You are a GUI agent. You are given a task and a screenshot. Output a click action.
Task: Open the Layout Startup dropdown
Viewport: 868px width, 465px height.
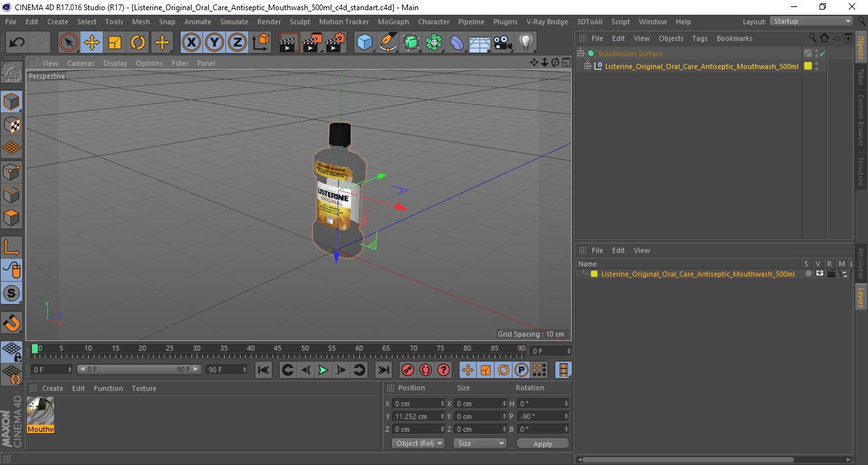811,21
